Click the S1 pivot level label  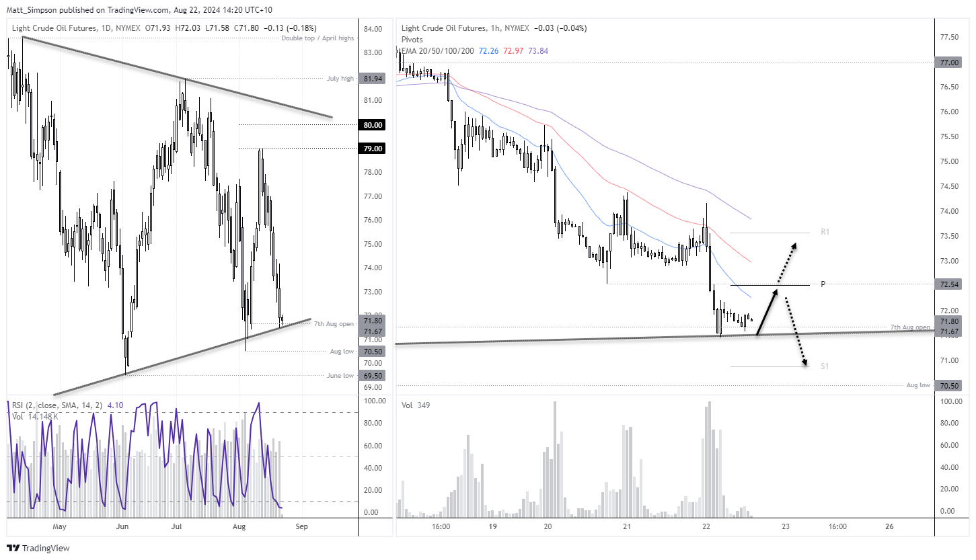(x=825, y=366)
